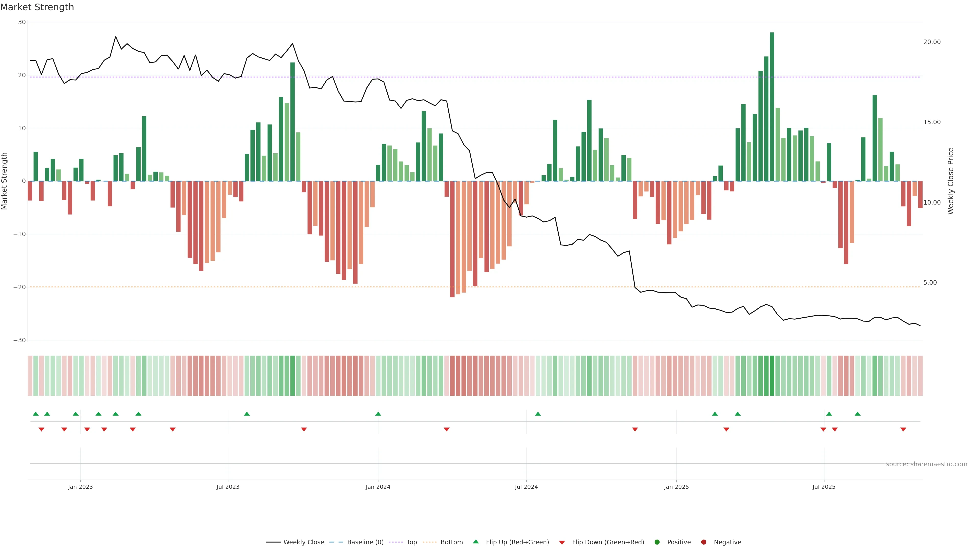
Task: Click the Weekly Close Price axis title
Action: 951,181
